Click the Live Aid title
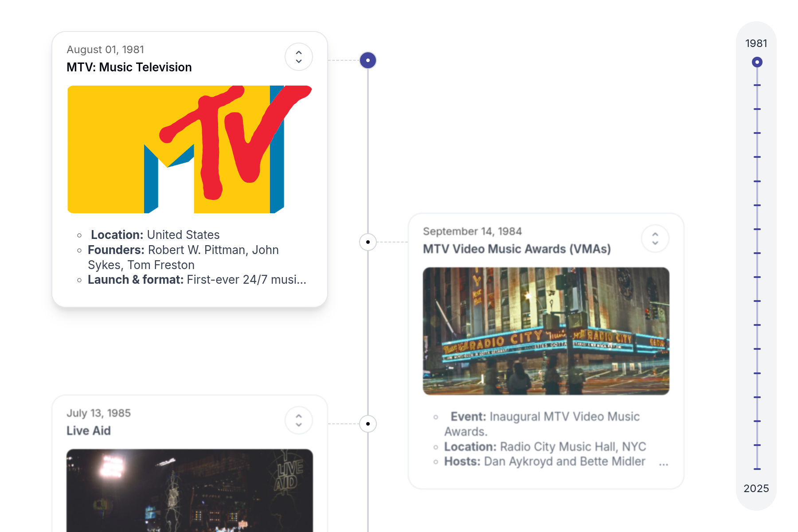This screenshot has width=798, height=532. (x=89, y=431)
